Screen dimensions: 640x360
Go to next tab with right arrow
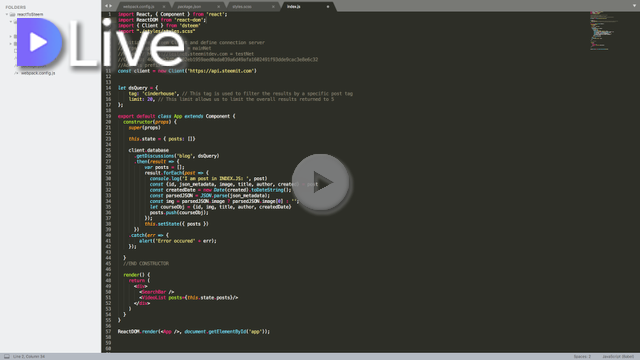(x=111, y=6)
